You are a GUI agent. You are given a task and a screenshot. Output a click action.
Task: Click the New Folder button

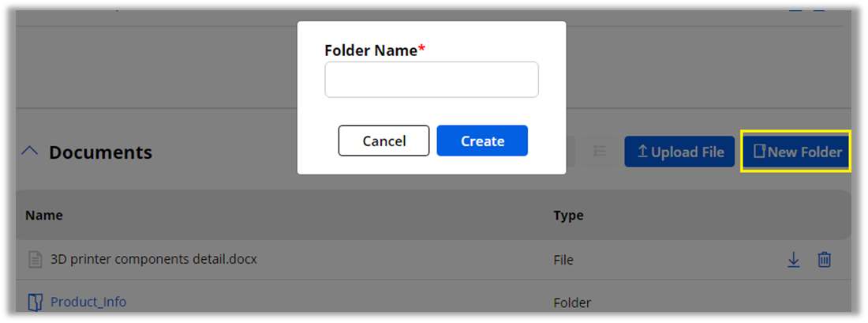tap(795, 152)
